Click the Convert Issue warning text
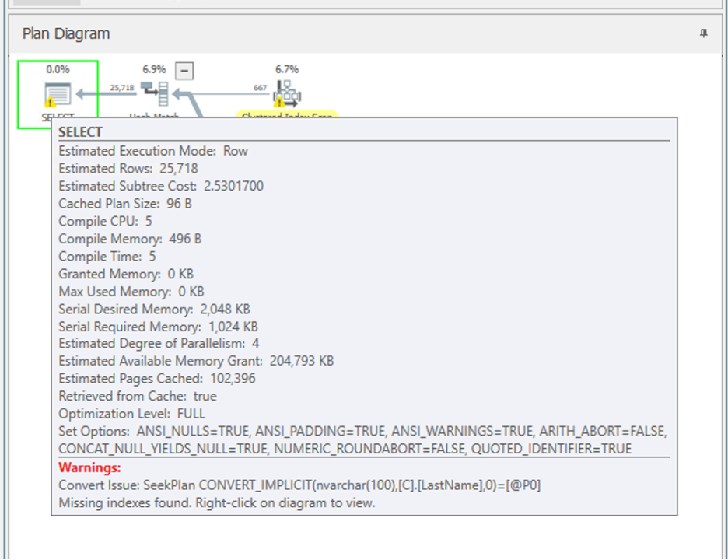Image resolution: width=728 pixels, height=560 pixels. tap(299, 485)
